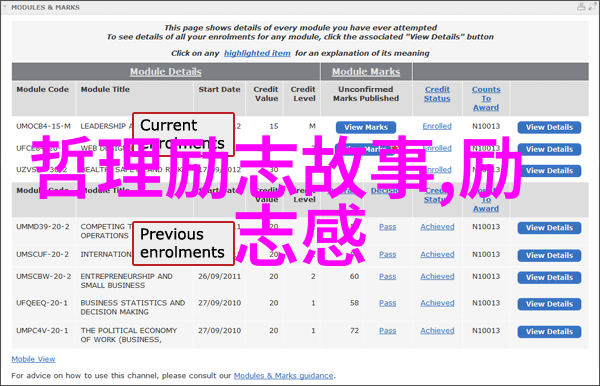Click mark 60 for UMSCBW-20-2

(354, 277)
